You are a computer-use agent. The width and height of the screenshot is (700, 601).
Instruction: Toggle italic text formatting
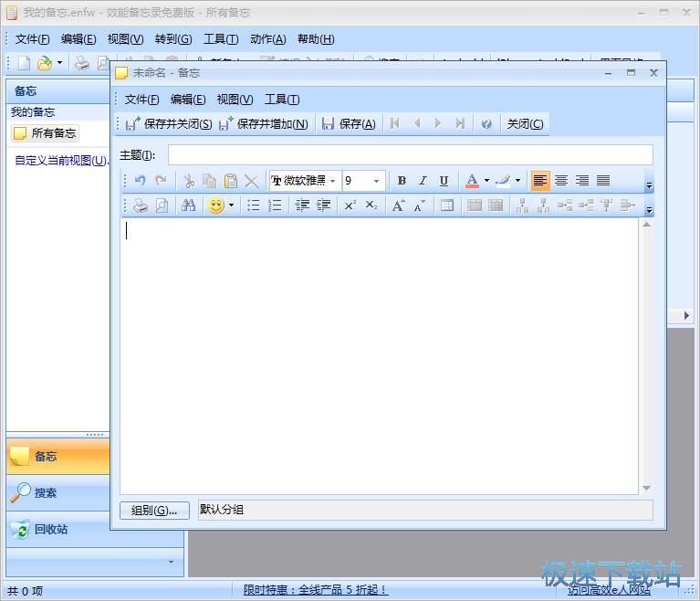[423, 181]
